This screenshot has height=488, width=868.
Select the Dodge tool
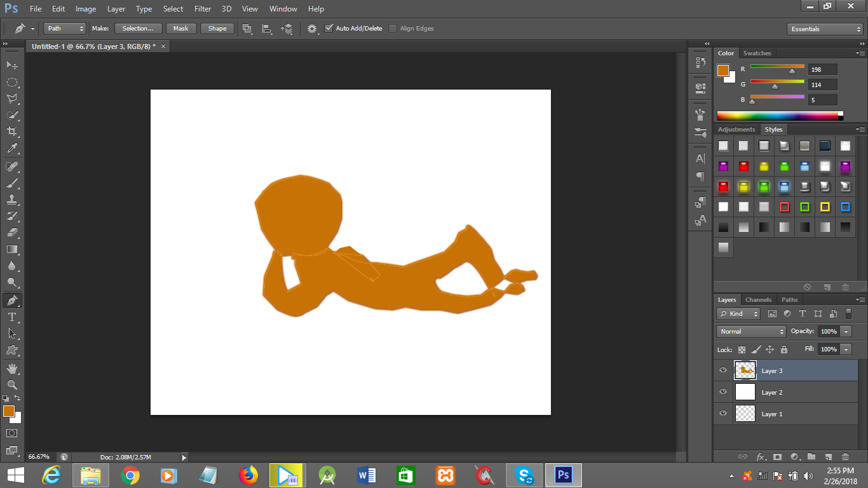click(12, 282)
